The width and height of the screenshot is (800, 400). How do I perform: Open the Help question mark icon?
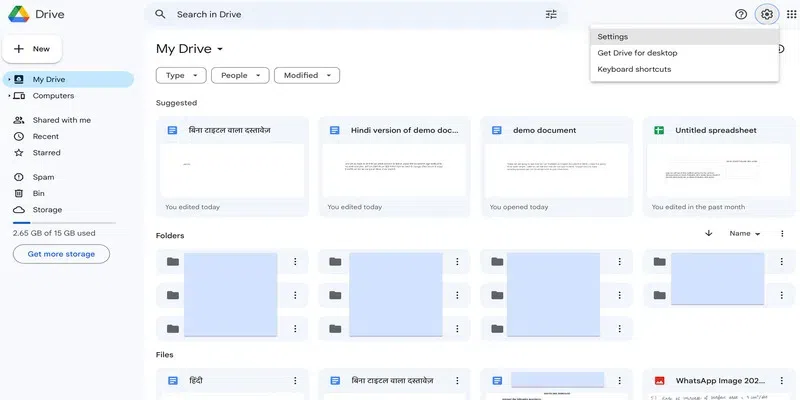(741, 15)
